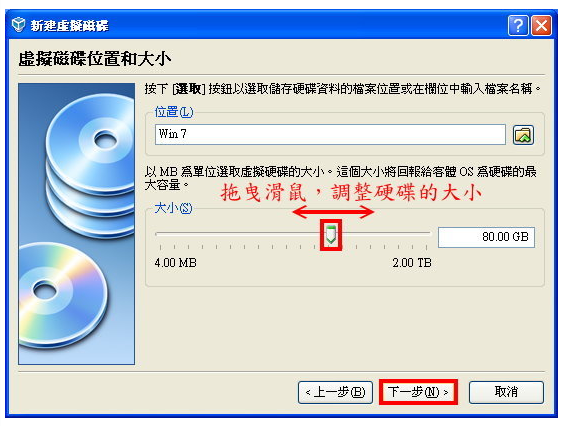Click the rainbow CD in the illustration
This screenshot has height=426, width=571.
click(x=62, y=295)
